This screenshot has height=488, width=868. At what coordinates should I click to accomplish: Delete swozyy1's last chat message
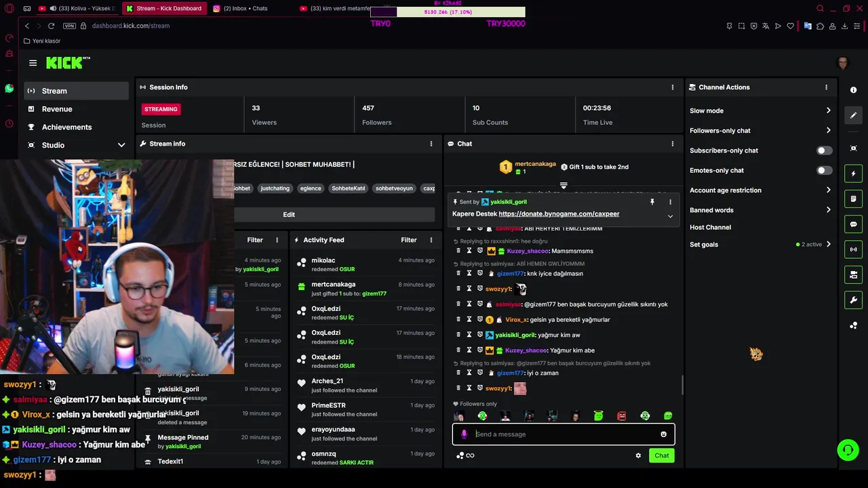458,388
